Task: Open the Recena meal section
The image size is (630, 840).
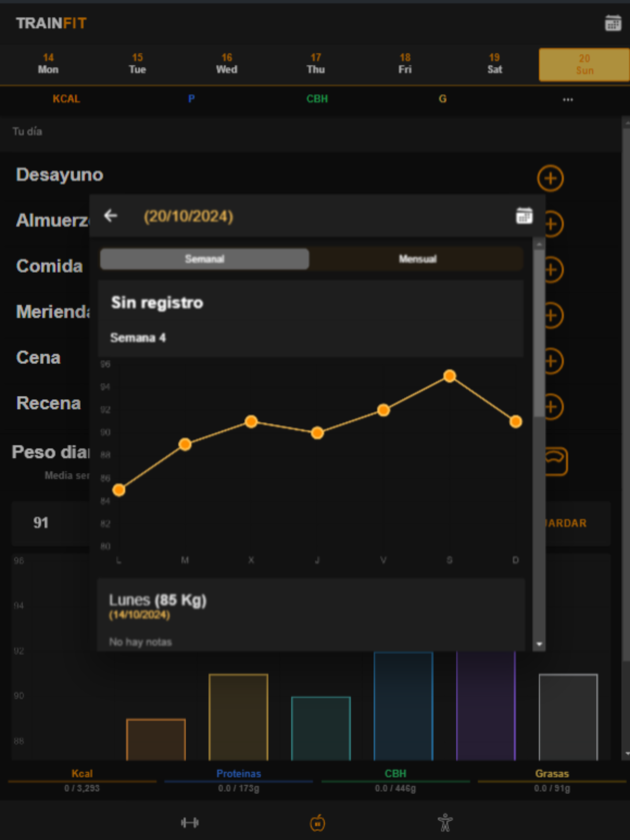Action: click(49, 403)
